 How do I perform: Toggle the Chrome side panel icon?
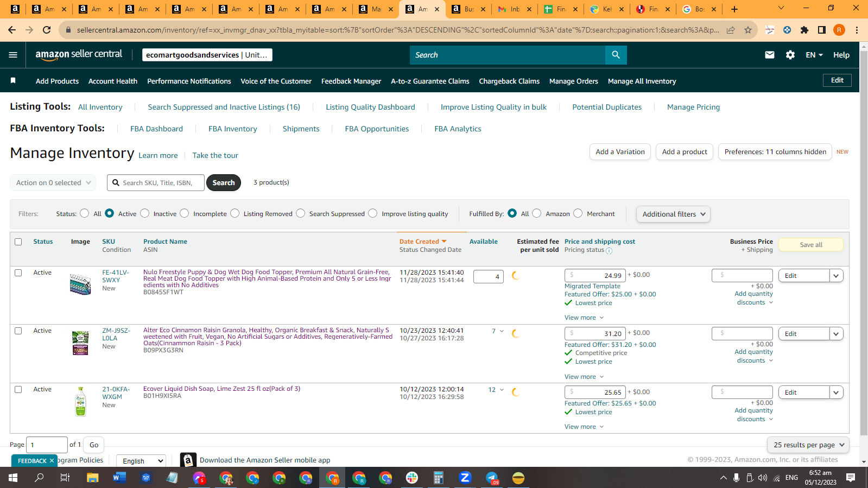tap(822, 30)
